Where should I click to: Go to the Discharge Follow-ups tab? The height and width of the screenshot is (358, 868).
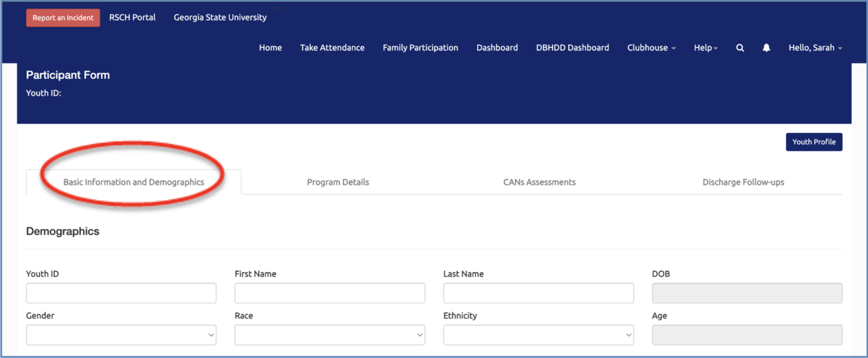(743, 182)
